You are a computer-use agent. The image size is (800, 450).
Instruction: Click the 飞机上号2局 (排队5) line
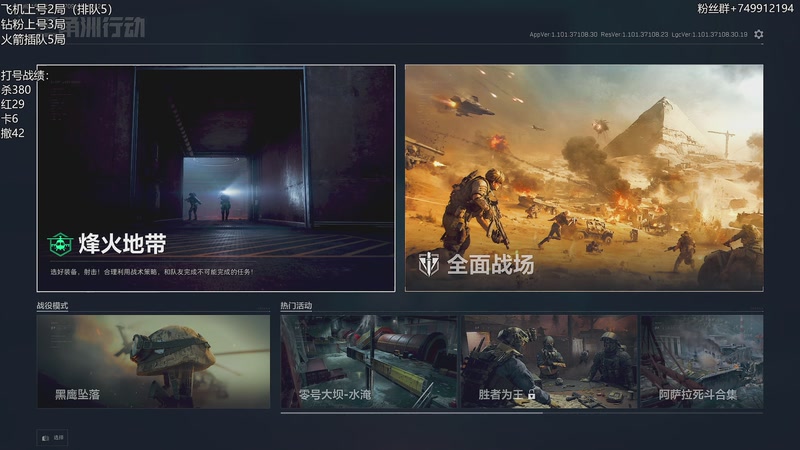(x=56, y=9)
